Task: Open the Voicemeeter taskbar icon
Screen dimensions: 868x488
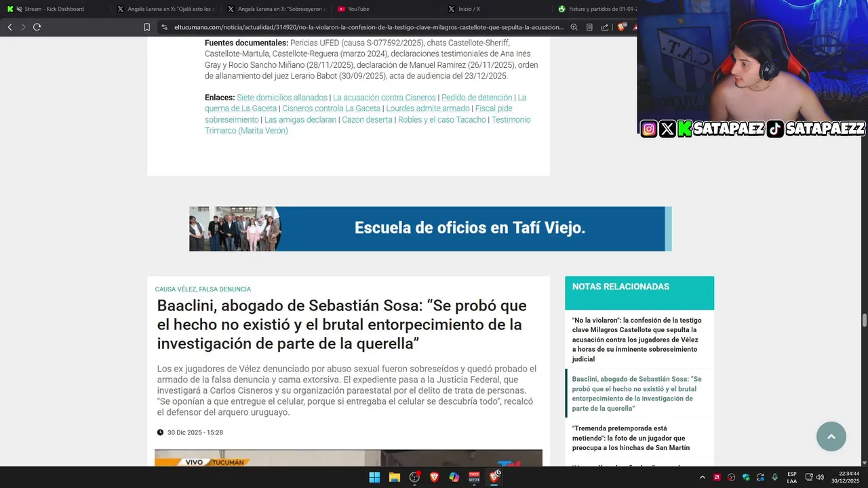Action: [x=475, y=477]
